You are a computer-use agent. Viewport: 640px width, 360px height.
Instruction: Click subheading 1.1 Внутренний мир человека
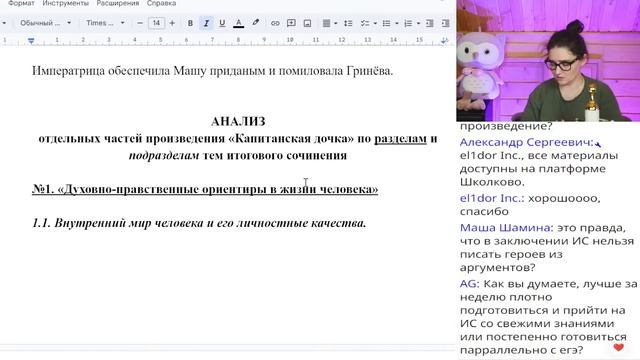199,223
